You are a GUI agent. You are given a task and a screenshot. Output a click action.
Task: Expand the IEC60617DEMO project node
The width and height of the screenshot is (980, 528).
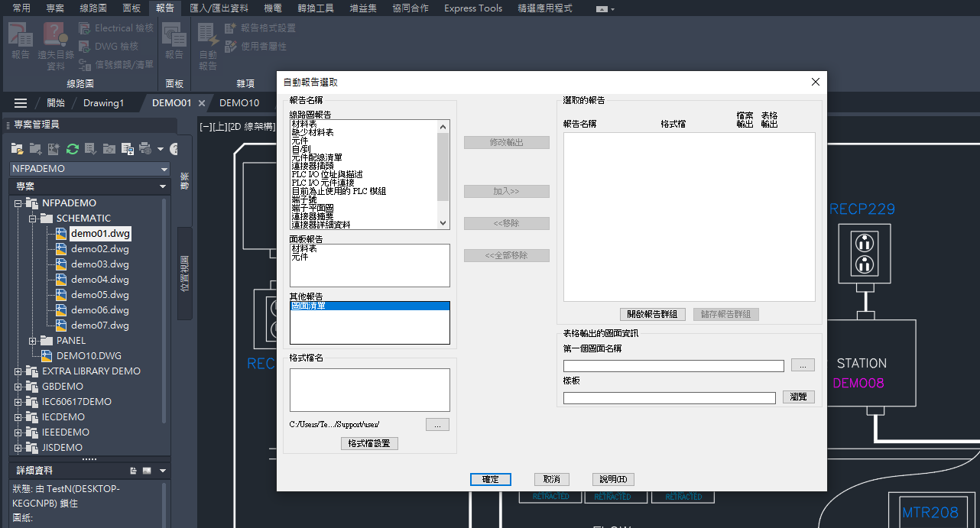[18, 402]
